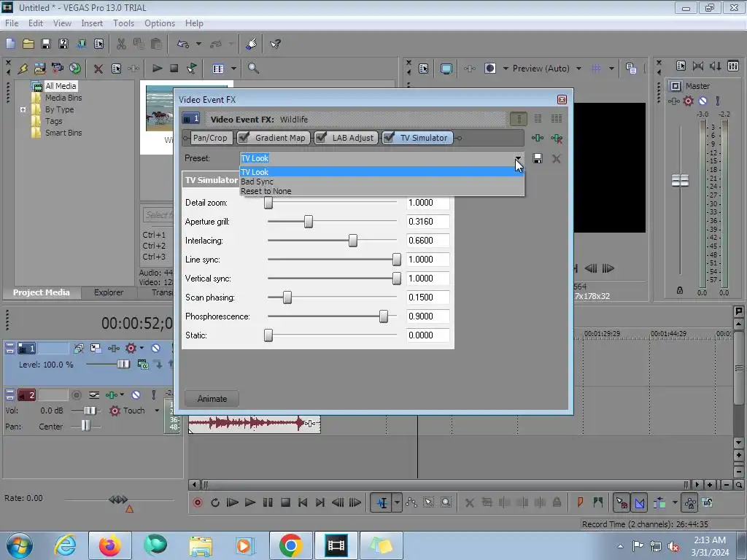Toggle the LAB Adjust effect checkbox
This screenshot has width=747, height=560.
tap(321, 138)
